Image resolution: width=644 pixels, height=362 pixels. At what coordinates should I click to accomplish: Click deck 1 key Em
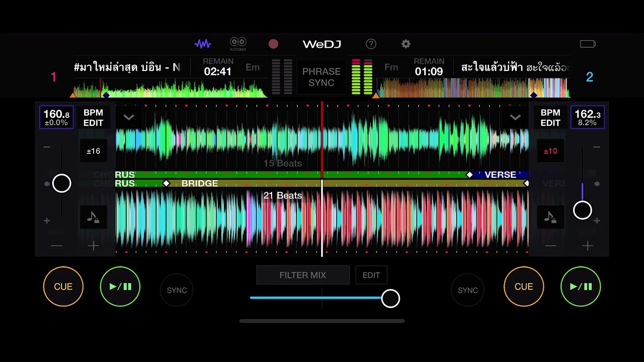click(x=253, y=67)
